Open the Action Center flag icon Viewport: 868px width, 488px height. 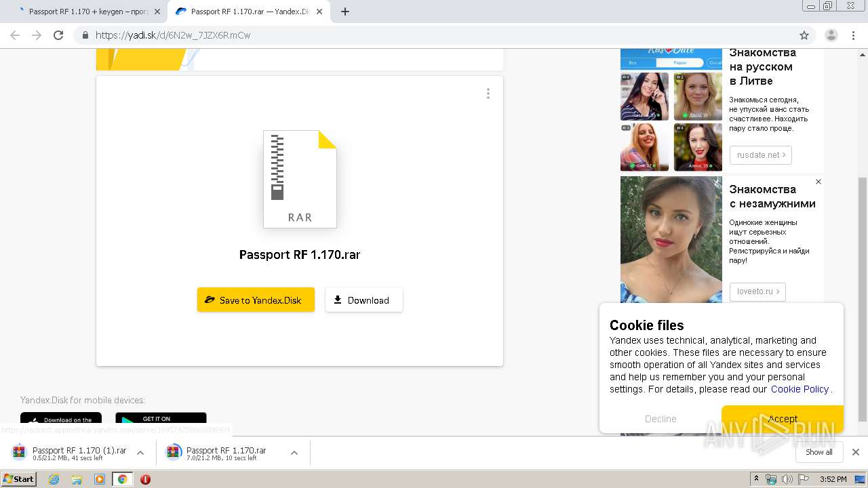(804, 479)
